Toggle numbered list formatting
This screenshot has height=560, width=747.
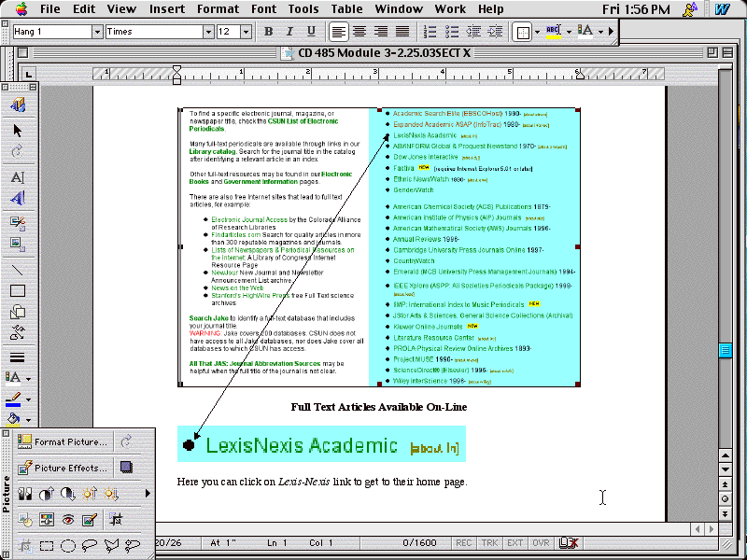(430, 32)
